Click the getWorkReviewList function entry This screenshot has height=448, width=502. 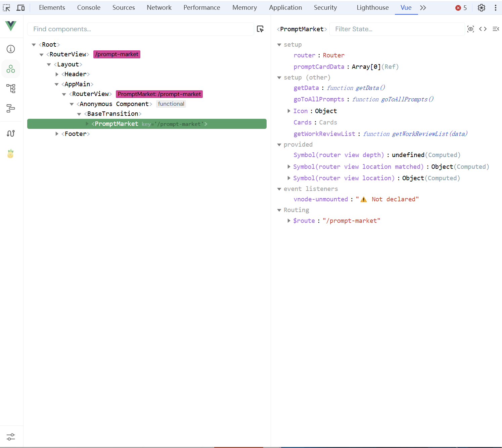(380, 134)
